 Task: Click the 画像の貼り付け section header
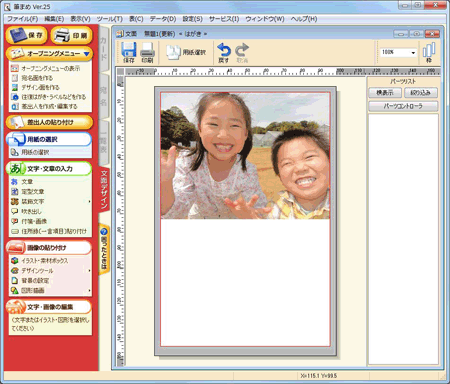pyautogui.click(x=49, y=248)
